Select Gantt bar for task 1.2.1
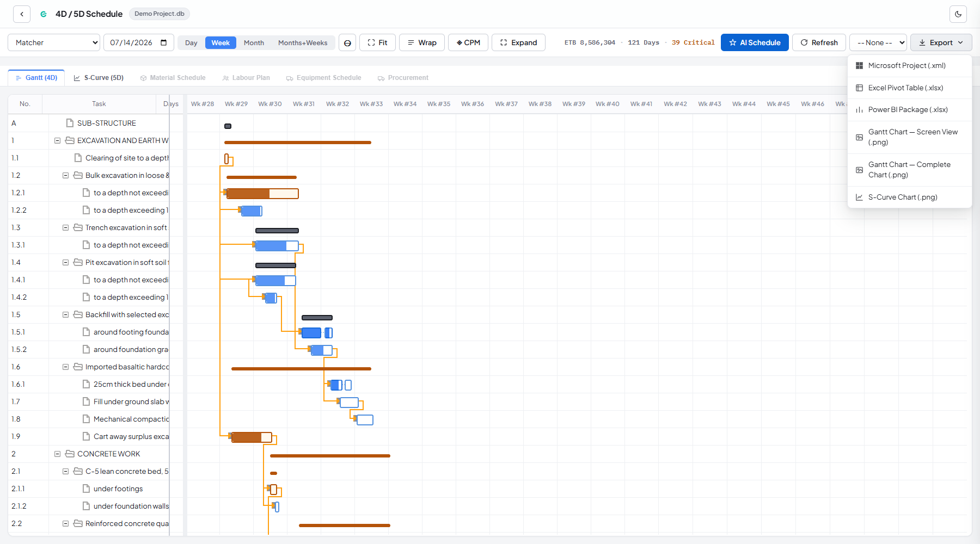Image resolution: width=980 pixels, height=544 pixels. (x=262, y=194)
